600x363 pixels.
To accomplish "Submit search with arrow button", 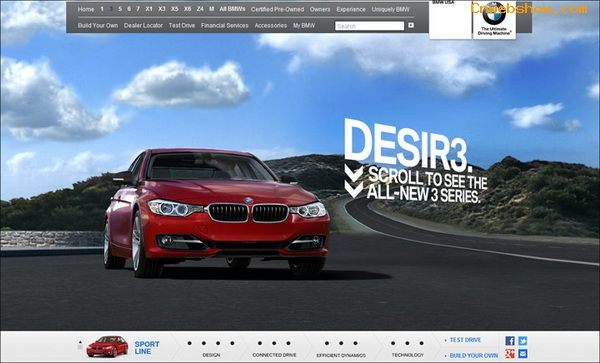I will click(411, 25).
